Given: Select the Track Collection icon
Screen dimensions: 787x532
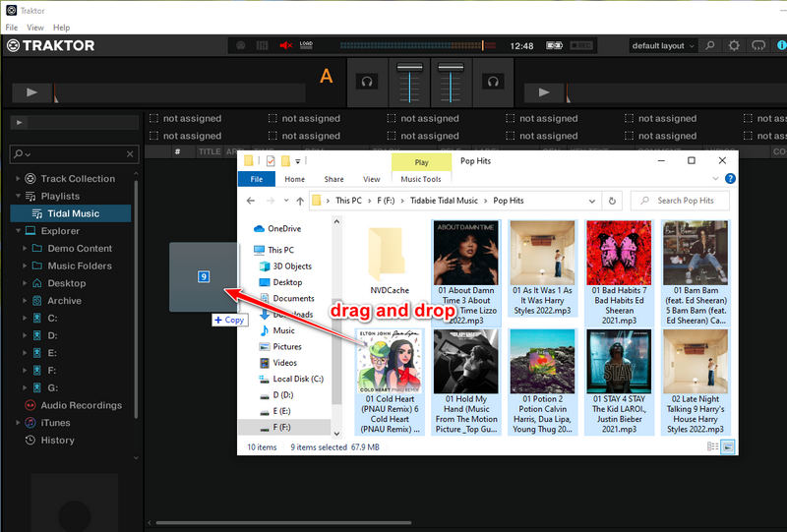Looking at the screenshot, I should [x=30, y=178].
